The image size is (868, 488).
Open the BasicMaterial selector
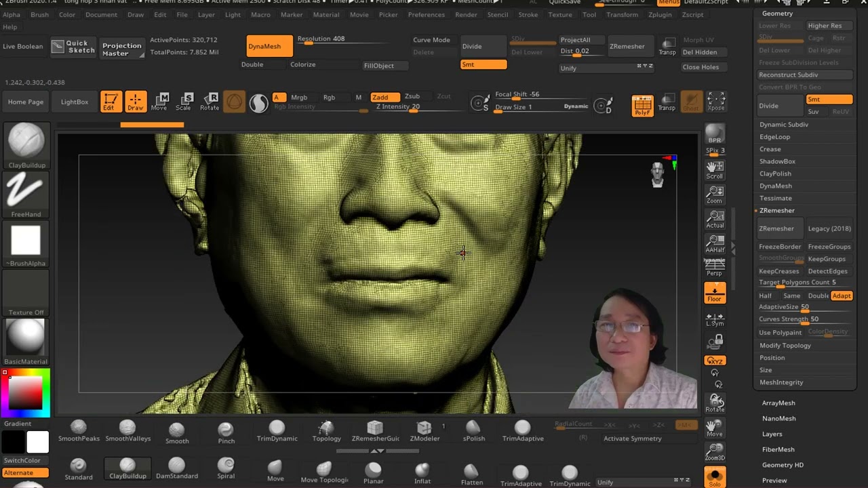26,342
